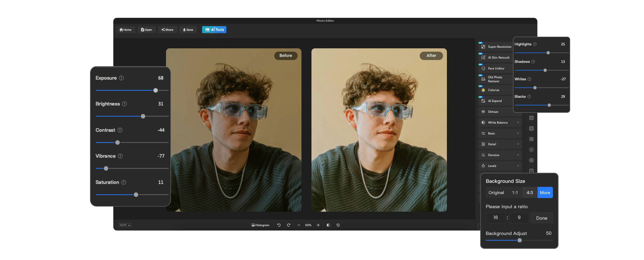644x260 pixels.
Task: Select the 1:1 background size option
Action: (515, 192)
